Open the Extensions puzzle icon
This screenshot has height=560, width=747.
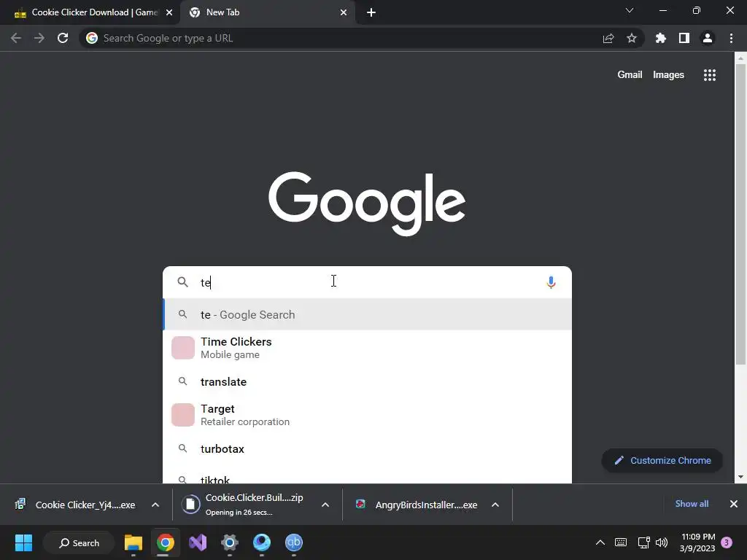[661, 38]
